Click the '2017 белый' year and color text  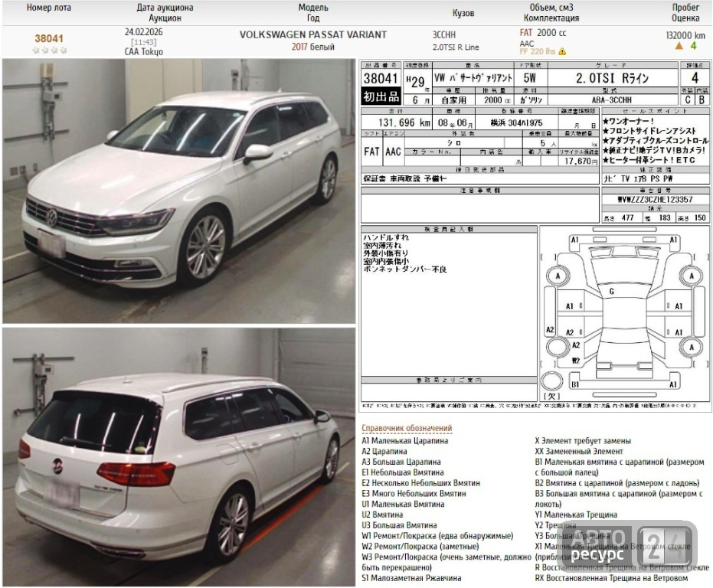pyautogui.click(x=312, y=47)
